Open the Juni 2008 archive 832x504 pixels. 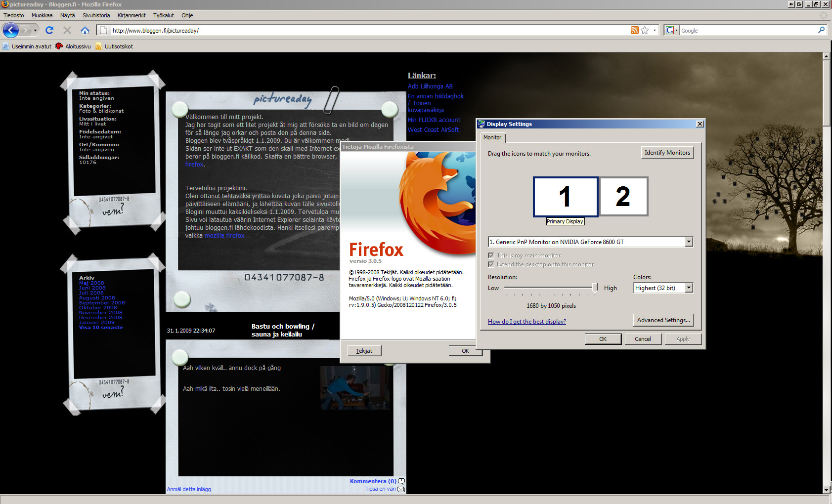tap(92, 288)
